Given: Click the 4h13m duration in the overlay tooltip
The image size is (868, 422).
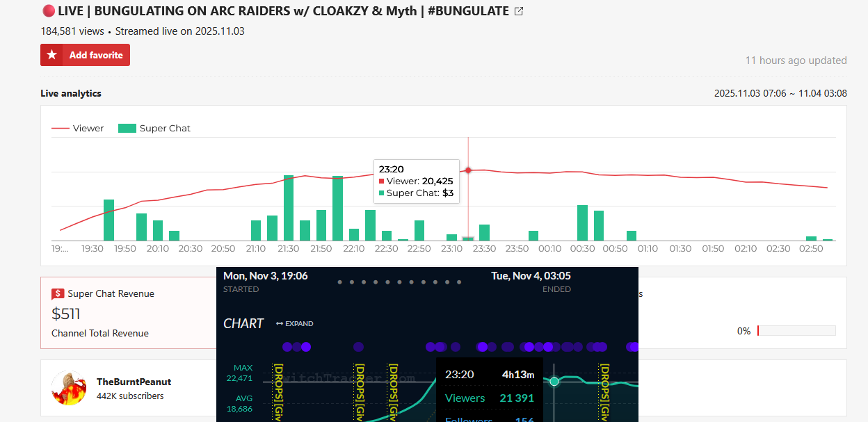Looking at the screenshot, I should click(518, 375).
